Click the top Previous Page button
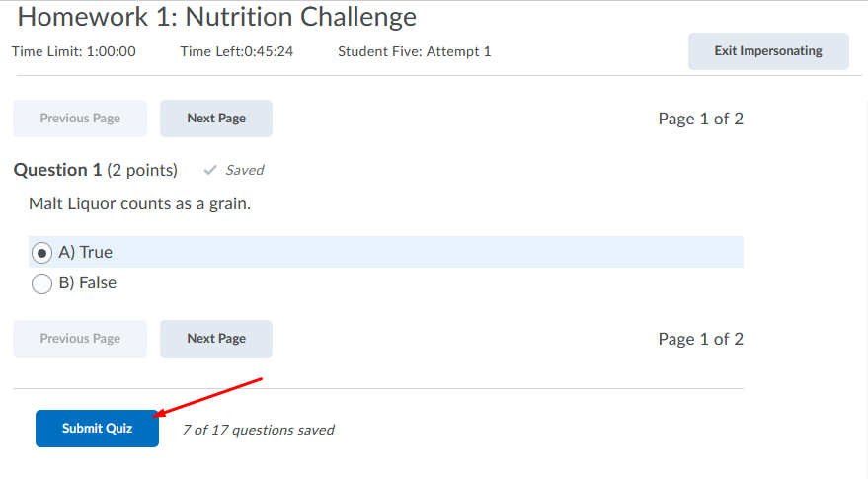Viewport: 868px width, 479px height. point(80,119)
